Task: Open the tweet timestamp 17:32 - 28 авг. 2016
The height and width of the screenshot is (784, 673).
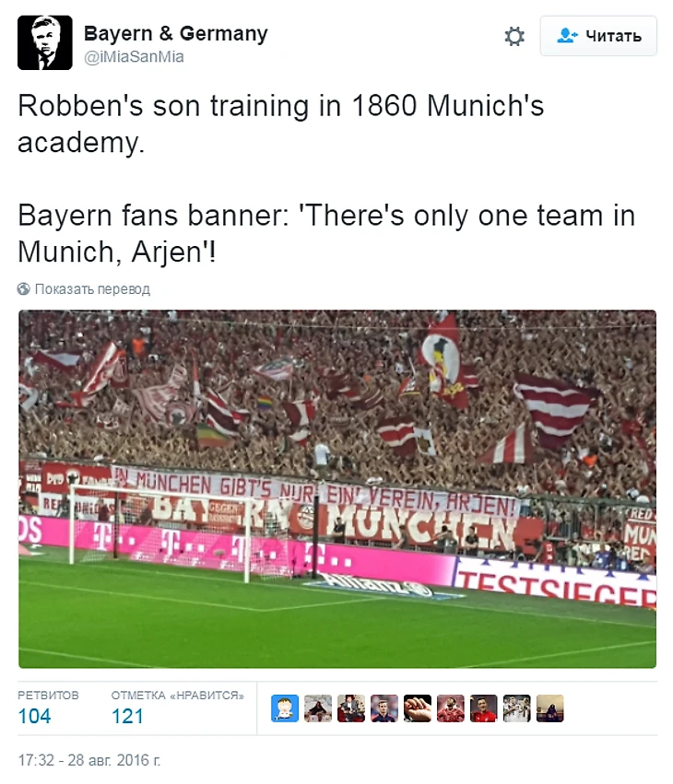Action: click(x=89, y=760)
